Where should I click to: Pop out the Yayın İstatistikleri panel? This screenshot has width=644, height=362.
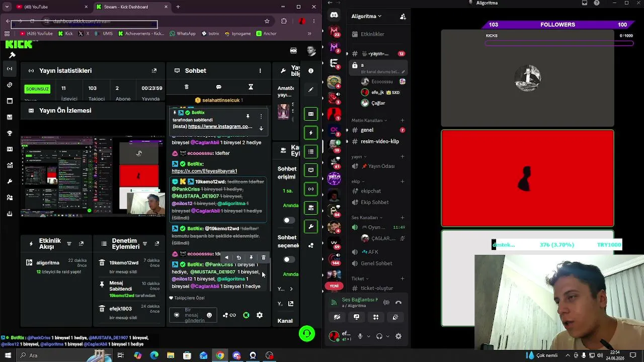154,71
